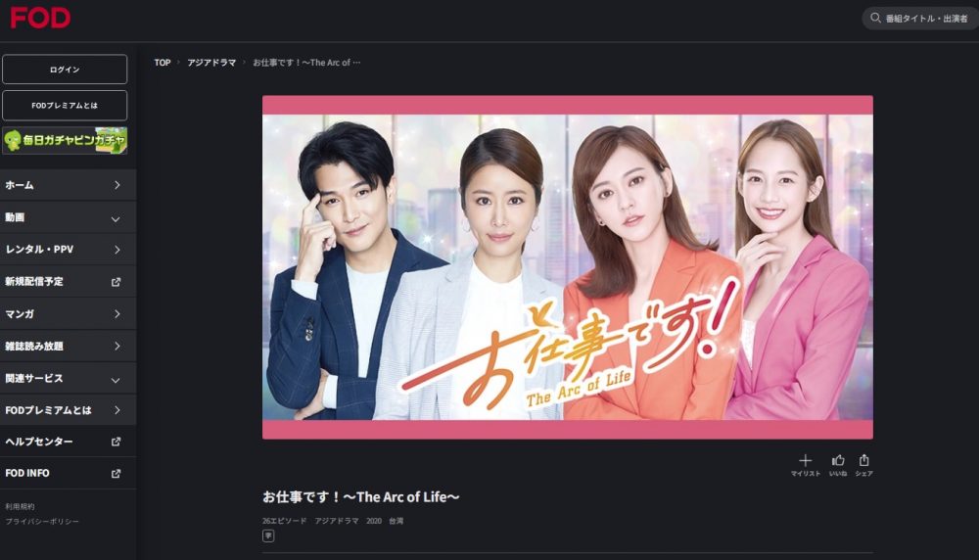
Task: Select マンガ in the sidebar
Action: pyautogui.click(x=69, y=314)
